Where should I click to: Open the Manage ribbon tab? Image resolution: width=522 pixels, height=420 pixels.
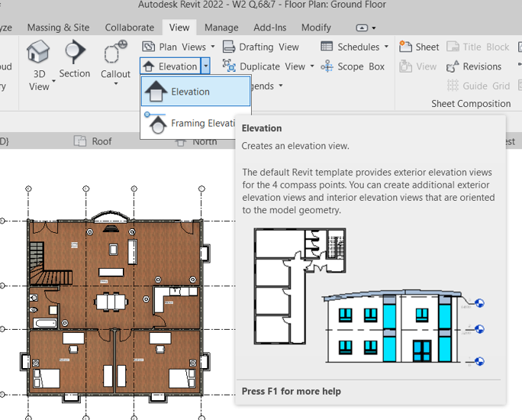tap(221, 27)
